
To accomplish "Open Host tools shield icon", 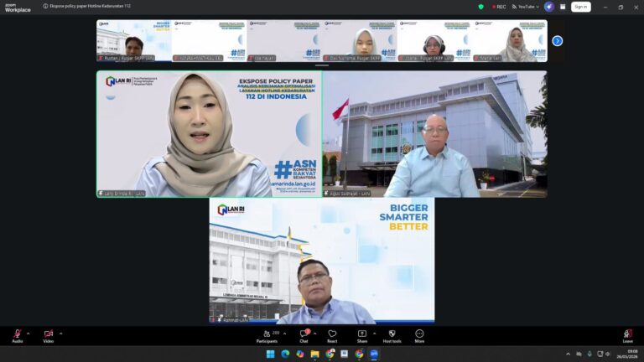I will pyautogui.click(x=392, y=336).
